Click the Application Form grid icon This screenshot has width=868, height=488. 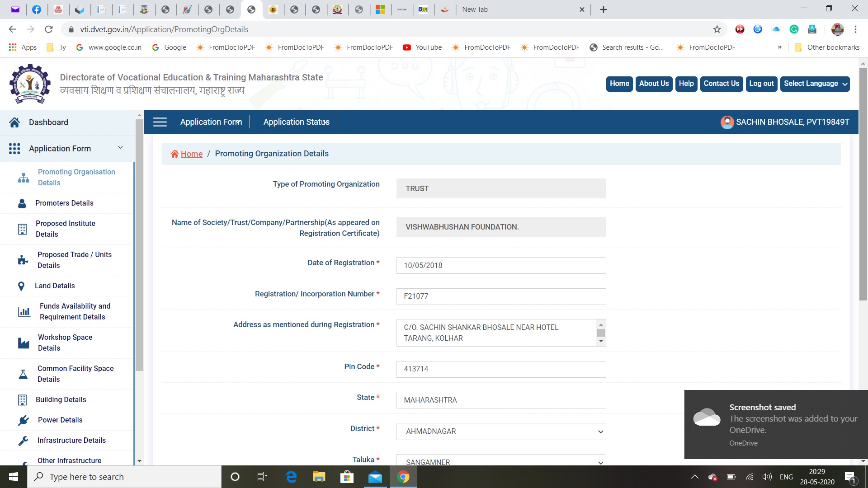point(14,149)
